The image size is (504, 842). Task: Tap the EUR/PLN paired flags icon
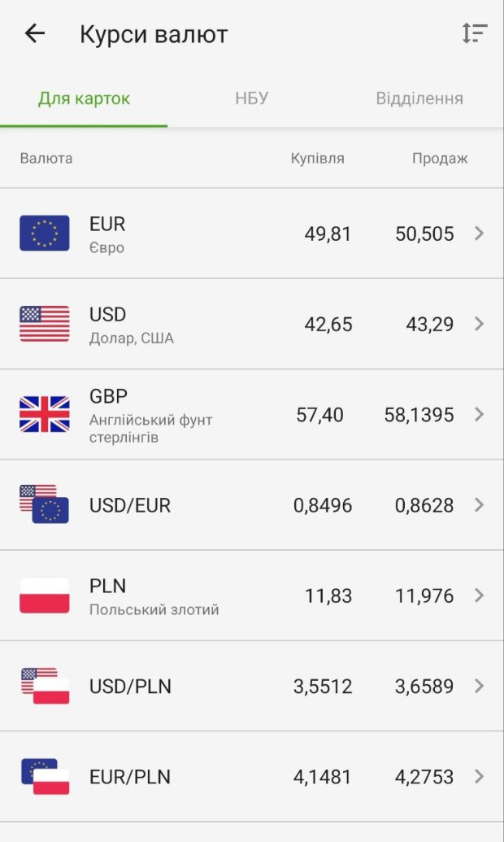click(x=45, y=776)
